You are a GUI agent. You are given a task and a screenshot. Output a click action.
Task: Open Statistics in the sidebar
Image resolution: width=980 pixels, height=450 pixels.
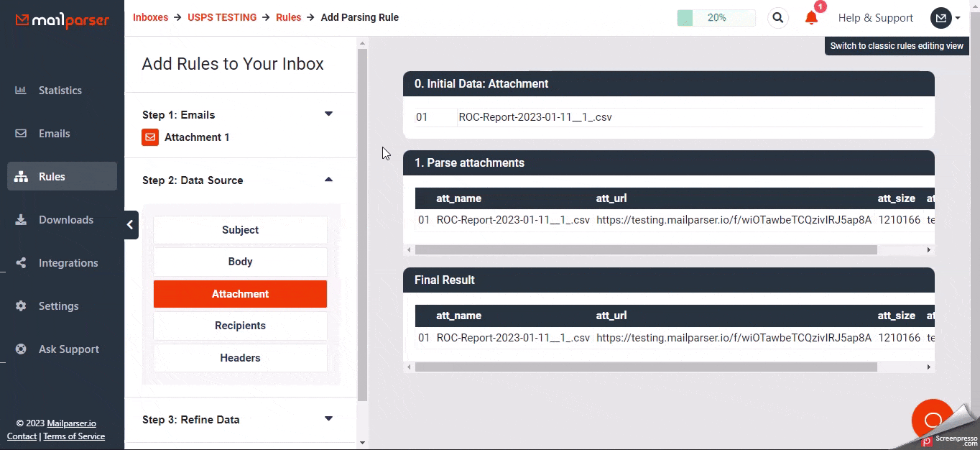[x=60, y=91]
